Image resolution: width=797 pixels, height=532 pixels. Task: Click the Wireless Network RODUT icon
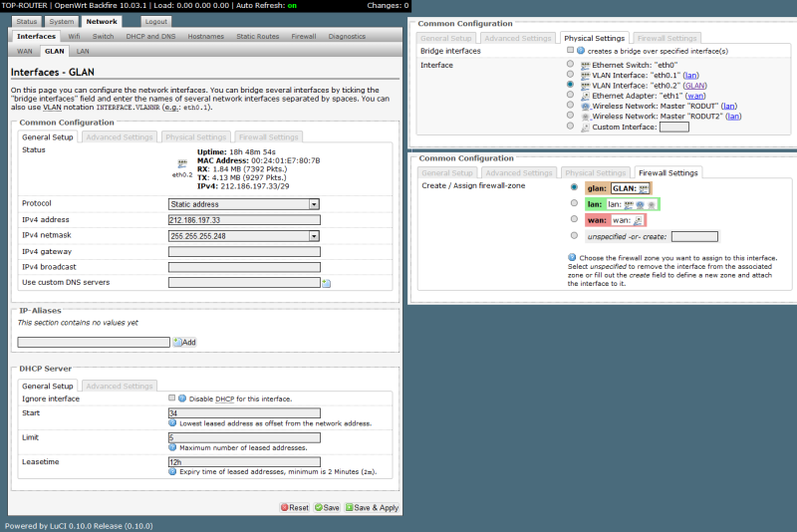(585, 106)
